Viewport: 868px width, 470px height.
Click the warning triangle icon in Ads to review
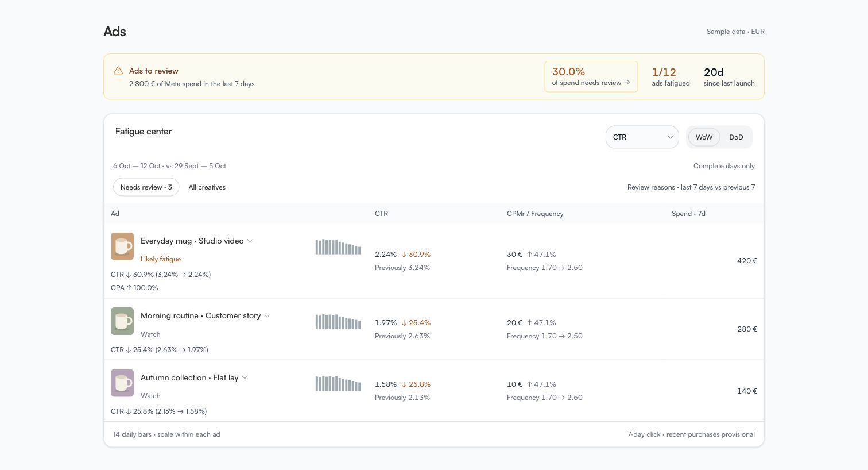point(118,70)
